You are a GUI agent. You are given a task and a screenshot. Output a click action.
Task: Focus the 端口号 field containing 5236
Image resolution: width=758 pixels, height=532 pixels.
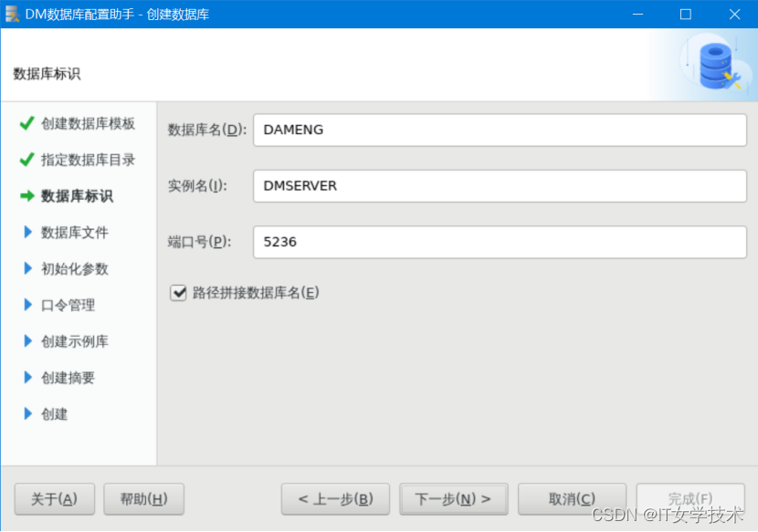click(500, 242)
